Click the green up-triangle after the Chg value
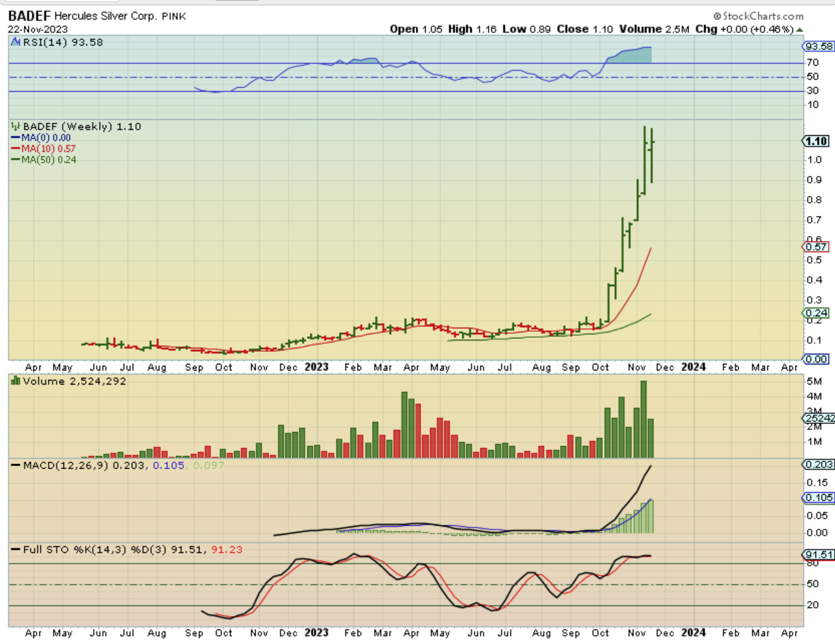Viewport: 835px width, 644px height. tap(800, 29)
